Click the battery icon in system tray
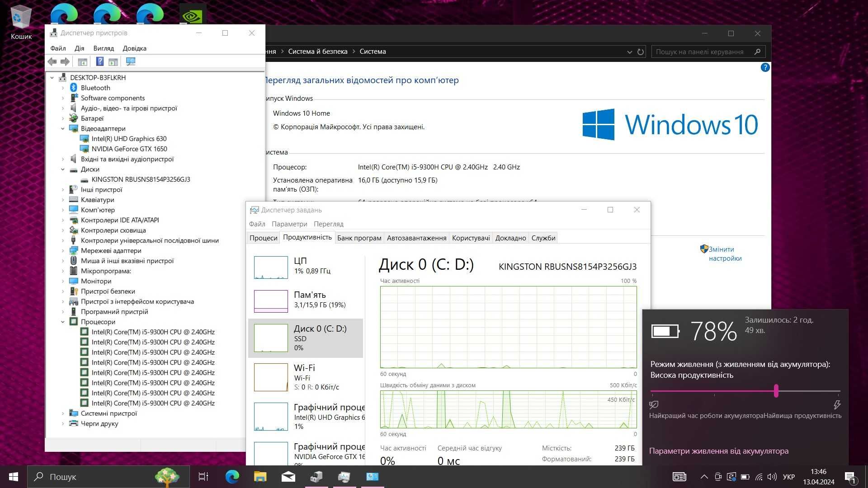The width and height of the screenshot is (868, 488). [x=745, y=477]
